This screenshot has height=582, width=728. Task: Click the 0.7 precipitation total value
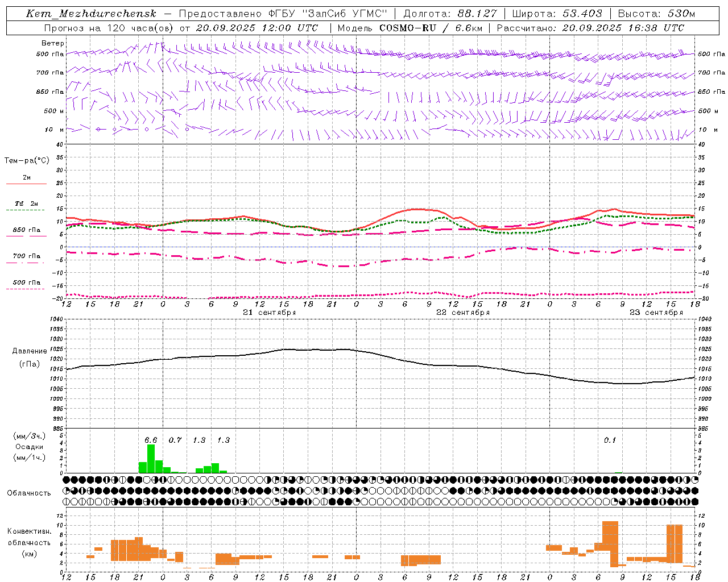pos(175,440)
